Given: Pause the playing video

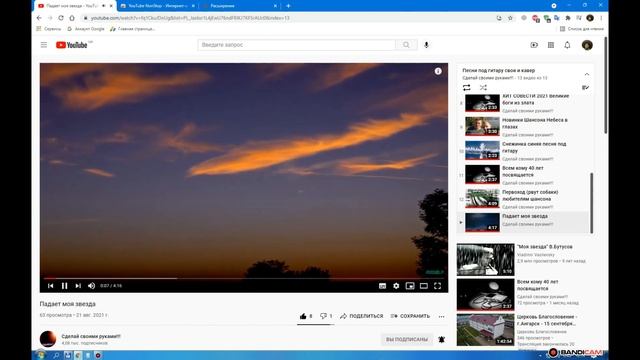Looking at the screenshot, I should point(64,286).
